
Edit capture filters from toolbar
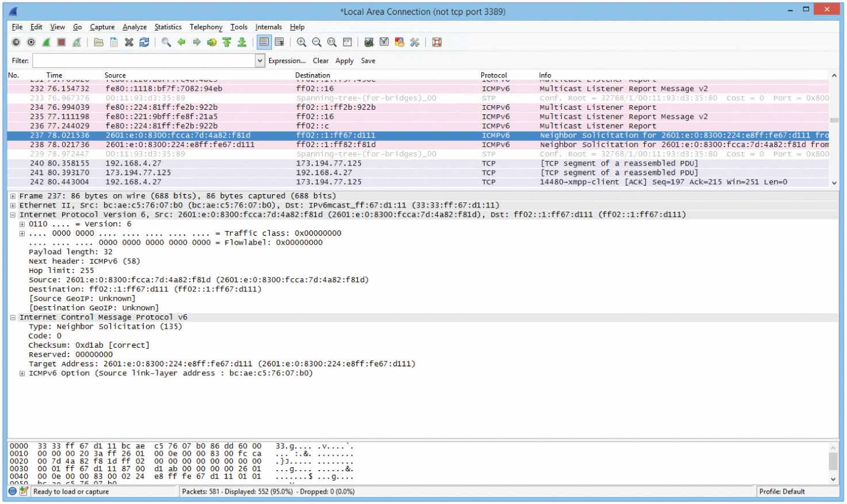369,42
